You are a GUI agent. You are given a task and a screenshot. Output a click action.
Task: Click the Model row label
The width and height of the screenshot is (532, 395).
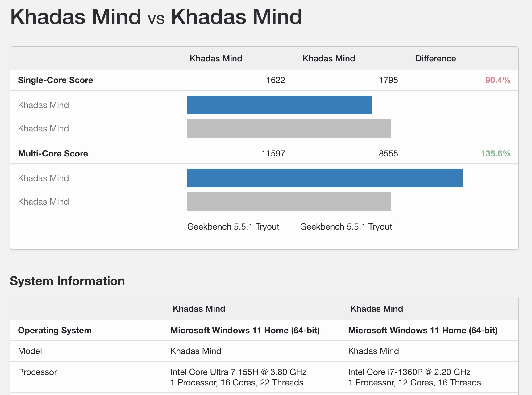[30, 351]
